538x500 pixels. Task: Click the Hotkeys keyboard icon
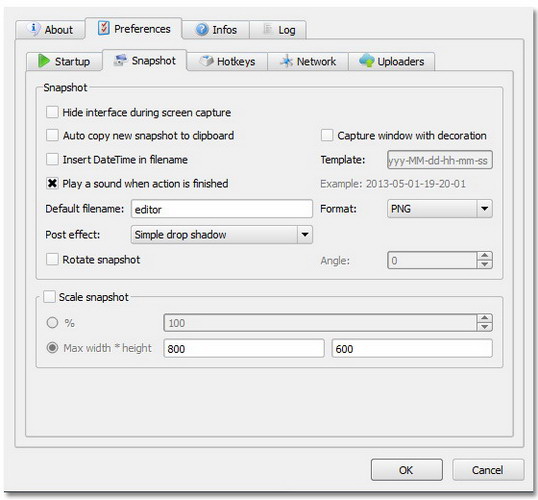[207, 61]
